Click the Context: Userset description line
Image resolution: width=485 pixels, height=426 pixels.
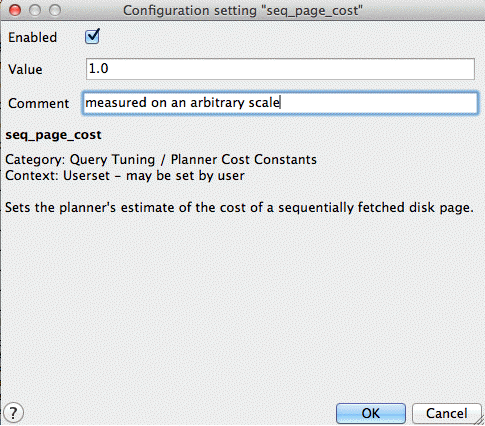point(125,176)
